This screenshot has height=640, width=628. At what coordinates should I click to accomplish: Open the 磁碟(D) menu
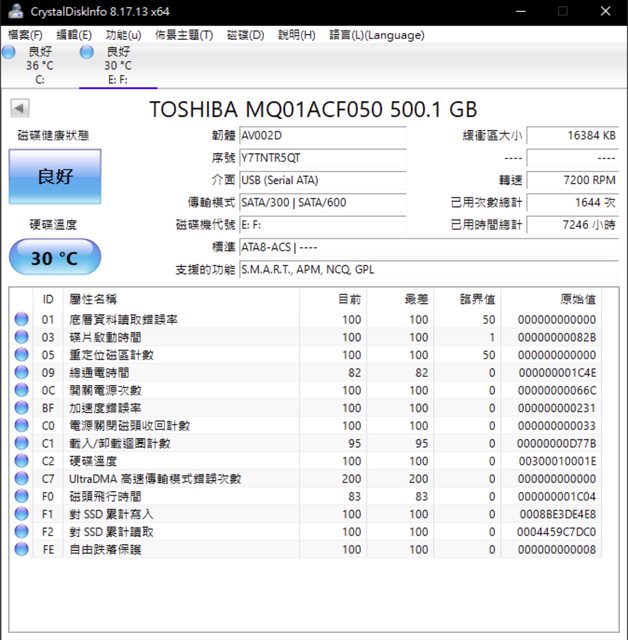pos(245,35)
